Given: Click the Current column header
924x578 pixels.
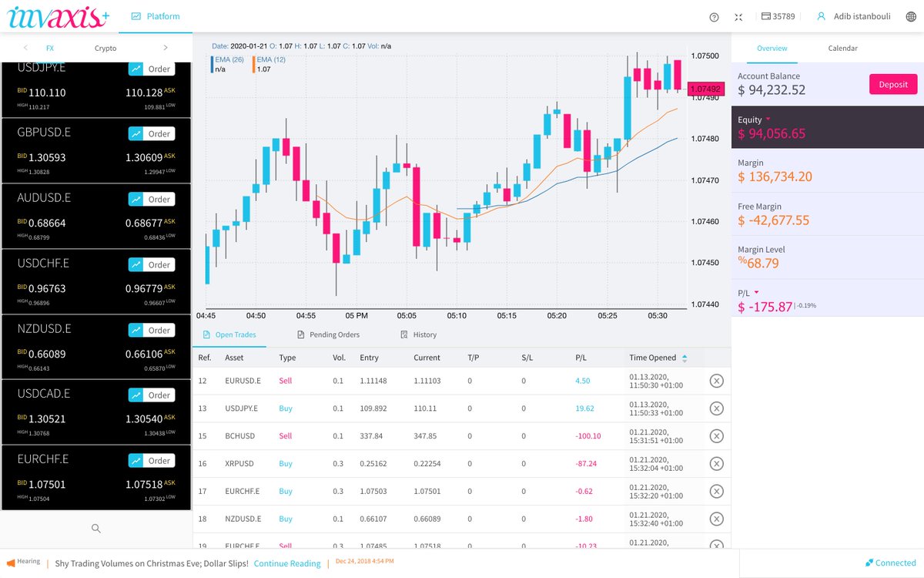Looking at the screenshot, I should click(427, 358).
